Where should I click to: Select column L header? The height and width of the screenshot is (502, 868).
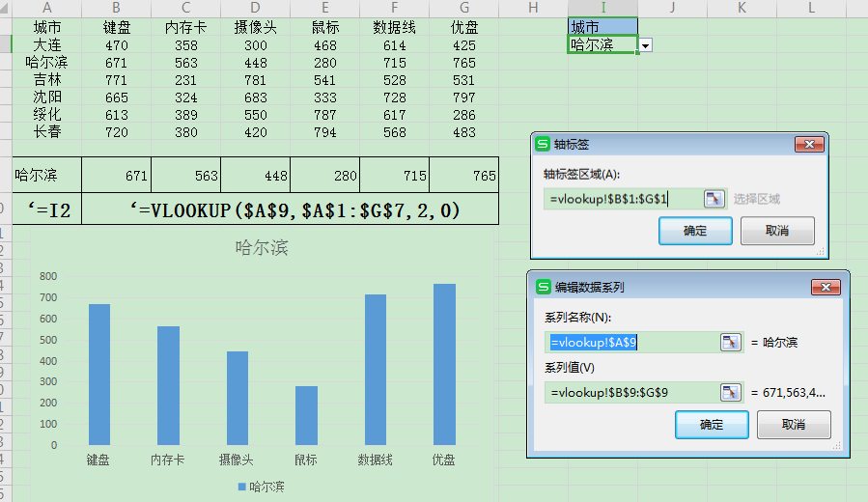[811, 8]
